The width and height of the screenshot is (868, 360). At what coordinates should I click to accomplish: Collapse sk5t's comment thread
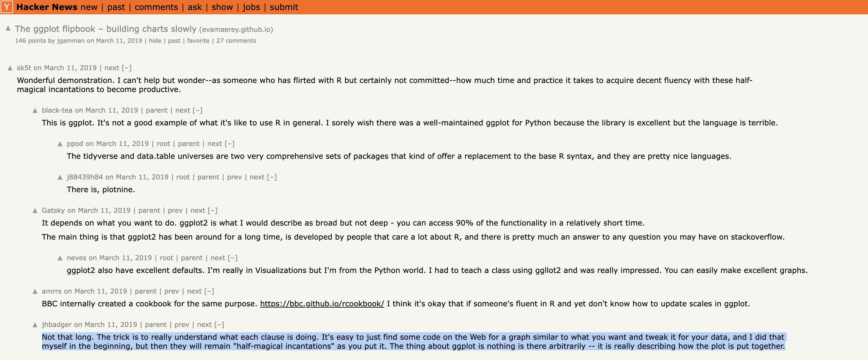(126, 68)
